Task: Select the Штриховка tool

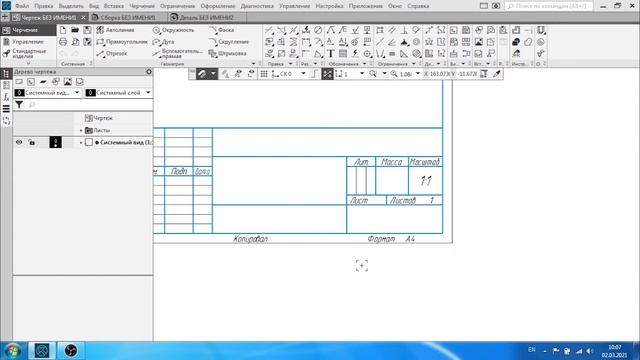Action: pyautogui.click(x=228, y=53)
